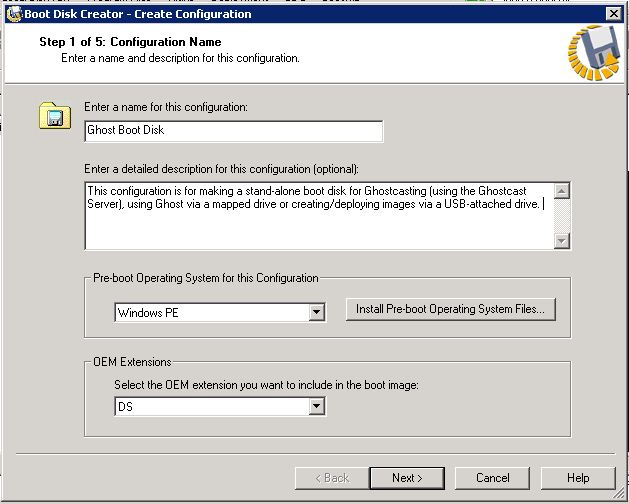Cancel the configuration wizard
Image resolution: width=629 pixels, height=504 pixels.
pos(493,478)
